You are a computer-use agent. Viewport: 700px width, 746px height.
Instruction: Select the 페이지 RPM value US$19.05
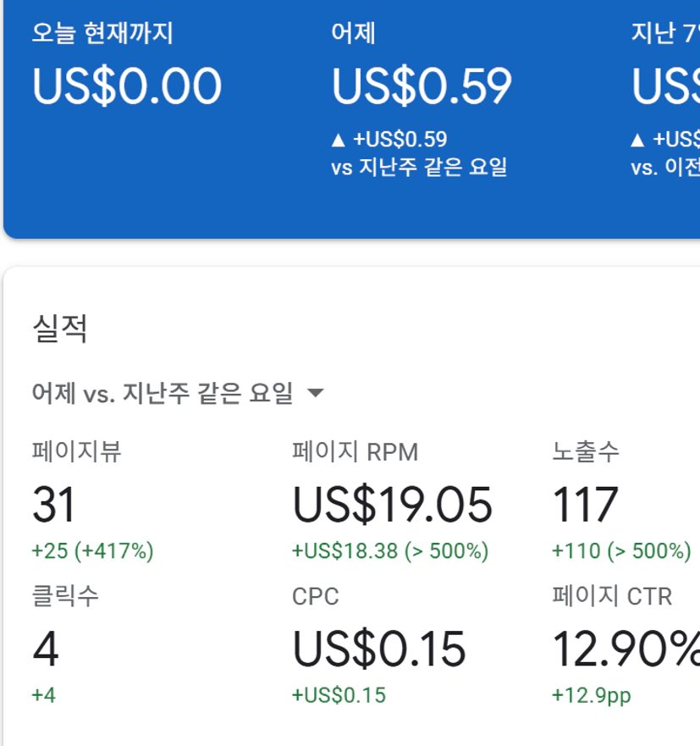click(392, 505)
